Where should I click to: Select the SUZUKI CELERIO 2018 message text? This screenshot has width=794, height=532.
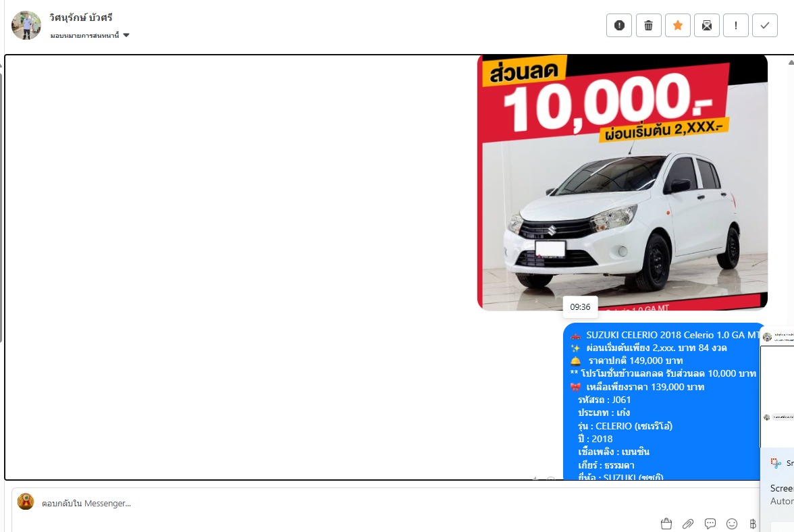point(672,335)
